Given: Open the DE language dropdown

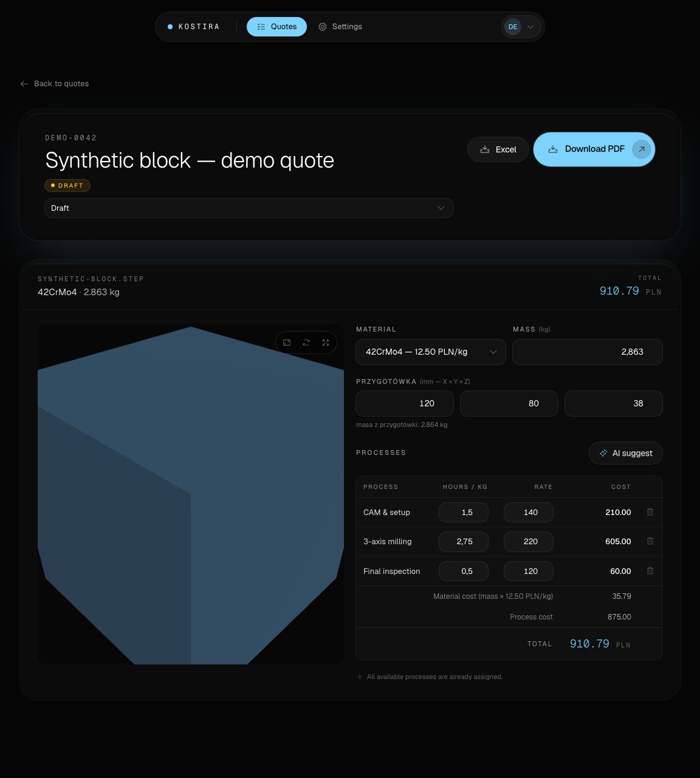Looking at the screenshot, I should coord(521,27).
